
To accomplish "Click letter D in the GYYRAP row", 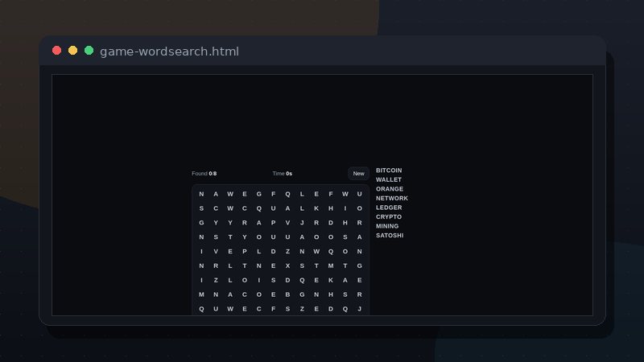I will pyautogui.click(x=331, y=223).
